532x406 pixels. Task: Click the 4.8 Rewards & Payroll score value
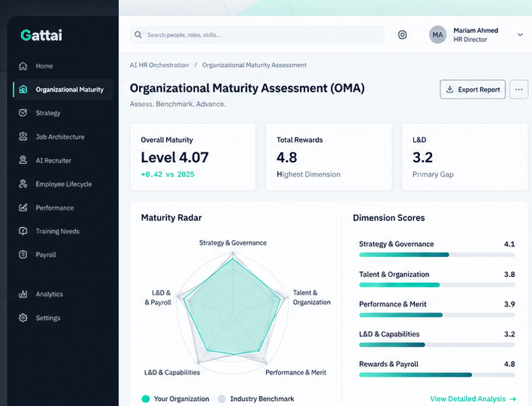click(x=509, y=364)
